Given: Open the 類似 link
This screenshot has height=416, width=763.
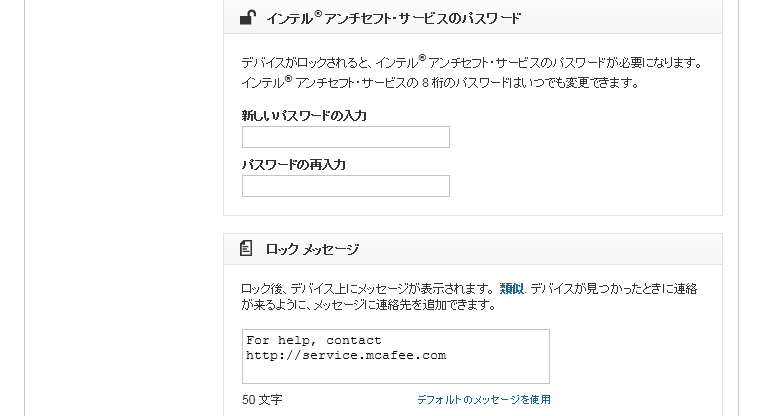Looking at the screenshot, I should click(511, 288).
